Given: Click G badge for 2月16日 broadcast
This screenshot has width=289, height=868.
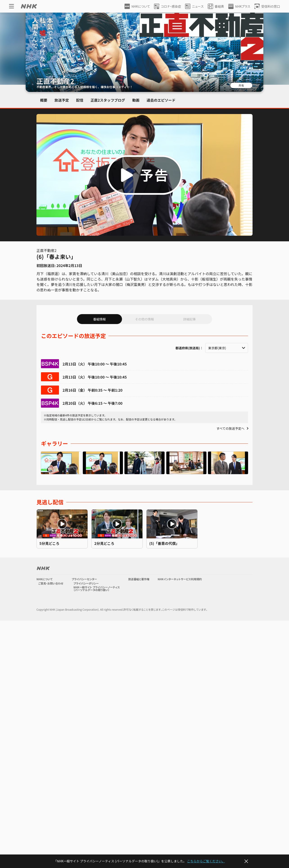Looking at the screenshot, I should tap(50, 390).
